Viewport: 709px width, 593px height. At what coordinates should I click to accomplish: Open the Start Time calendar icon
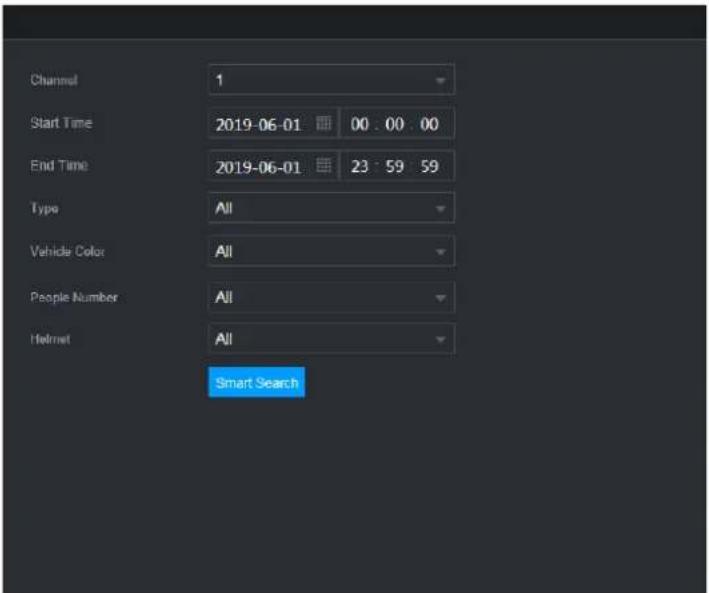[323, 123]
